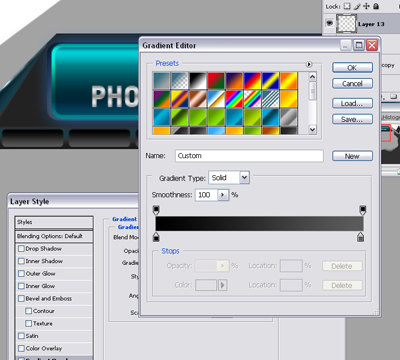Click the presets scrollbar up arrow
This screenshot has width=400, height=360.
[312, 77]
